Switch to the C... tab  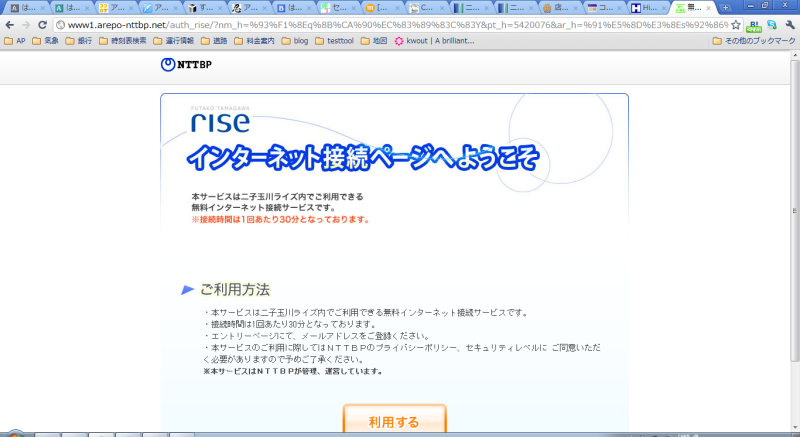(425, 8)
